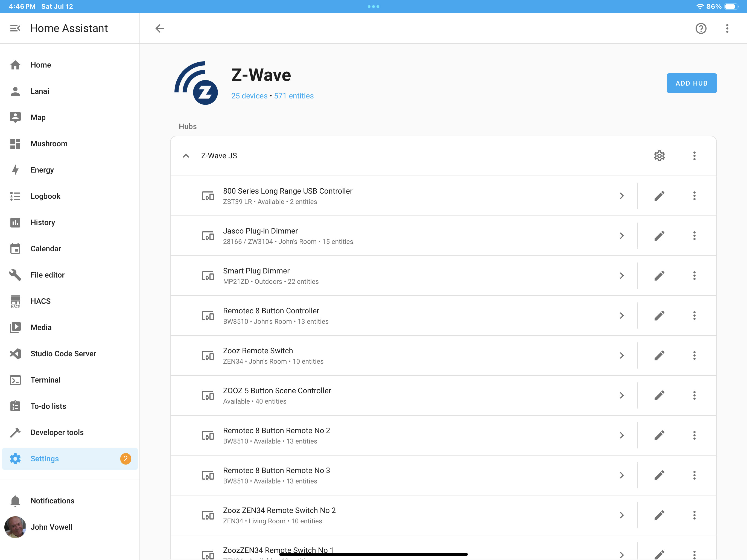The height and width of the screenshot is (560, 747).
Task: Open Developer tools
Action: point(70,432)
